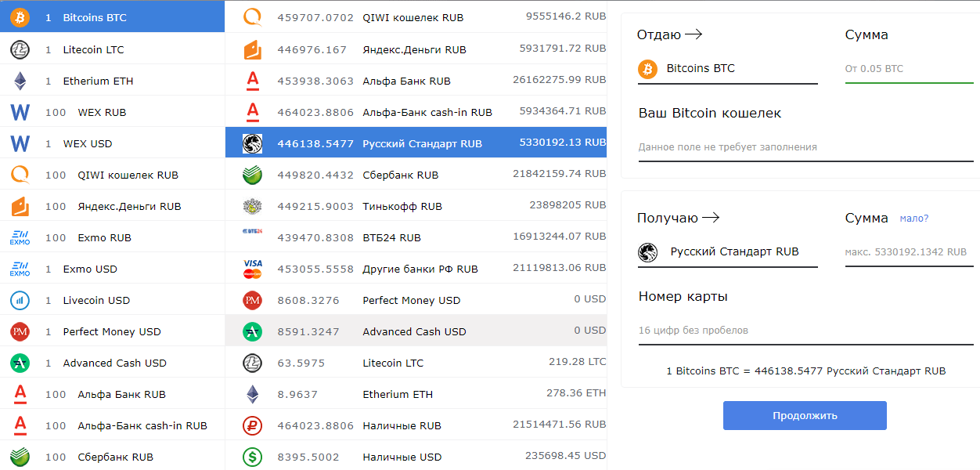Click the мало? link

click(x=914, y=219)
